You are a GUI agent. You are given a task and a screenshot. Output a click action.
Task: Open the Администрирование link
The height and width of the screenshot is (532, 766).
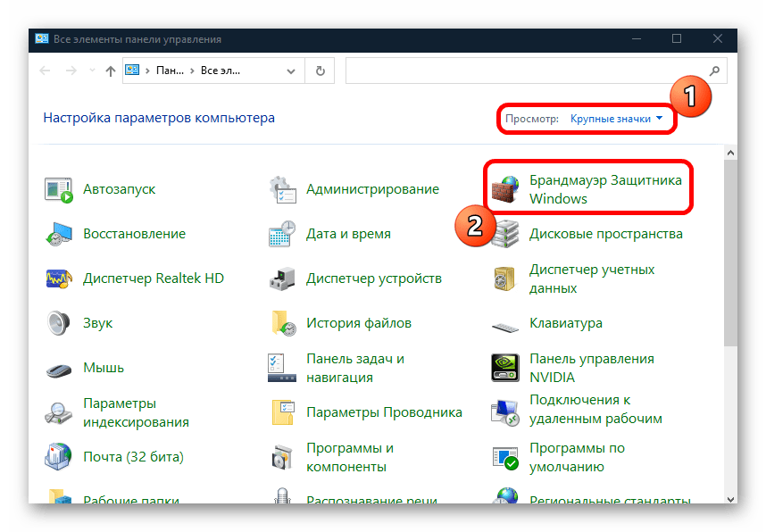[373, 189]
